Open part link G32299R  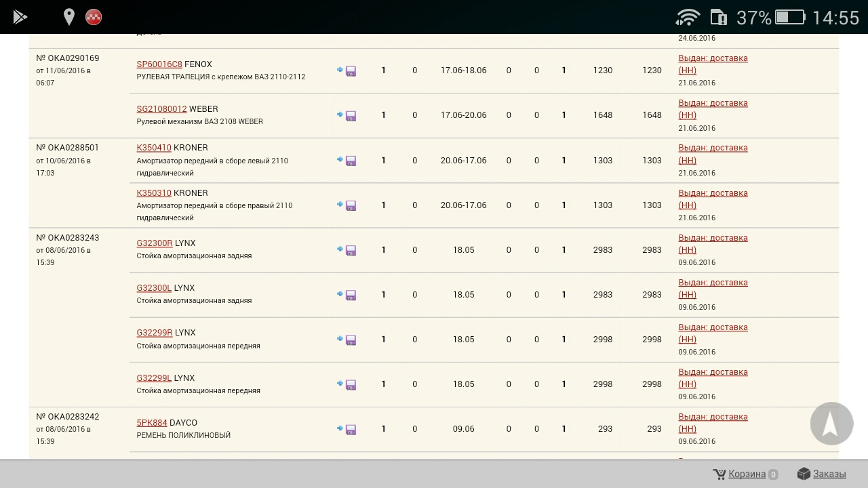(155, 333)
